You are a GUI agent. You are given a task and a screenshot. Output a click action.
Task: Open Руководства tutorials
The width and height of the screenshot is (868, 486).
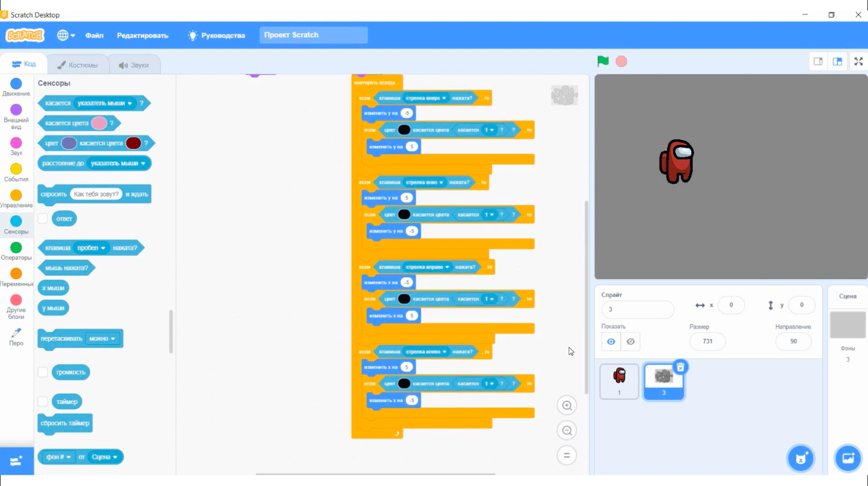tap(216, 36)
